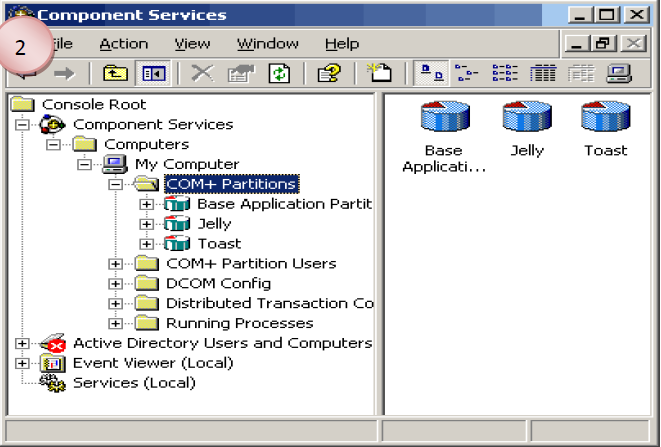Screen dimensions: 661x447
Task: Expand the Toast partition node
Action: tap(146, 244)
